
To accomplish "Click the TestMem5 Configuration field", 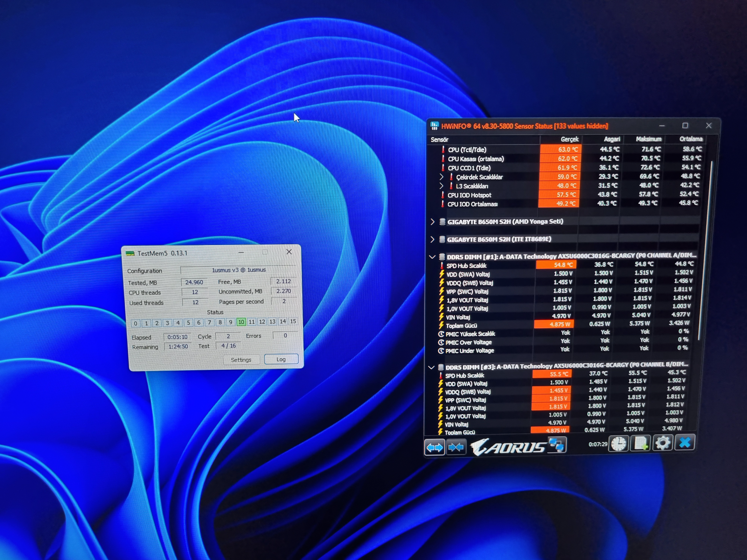I will (239, 270).
